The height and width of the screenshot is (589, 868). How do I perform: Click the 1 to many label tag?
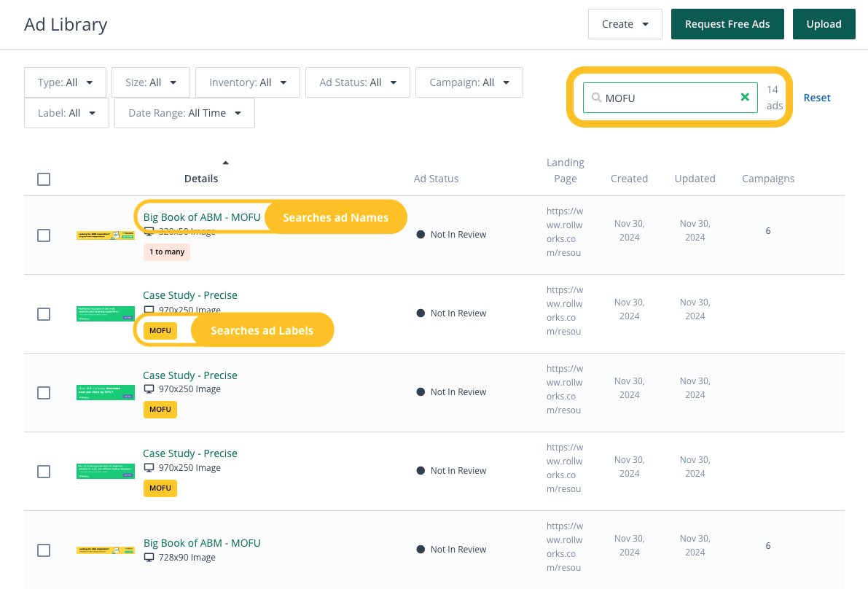point(166,252)
